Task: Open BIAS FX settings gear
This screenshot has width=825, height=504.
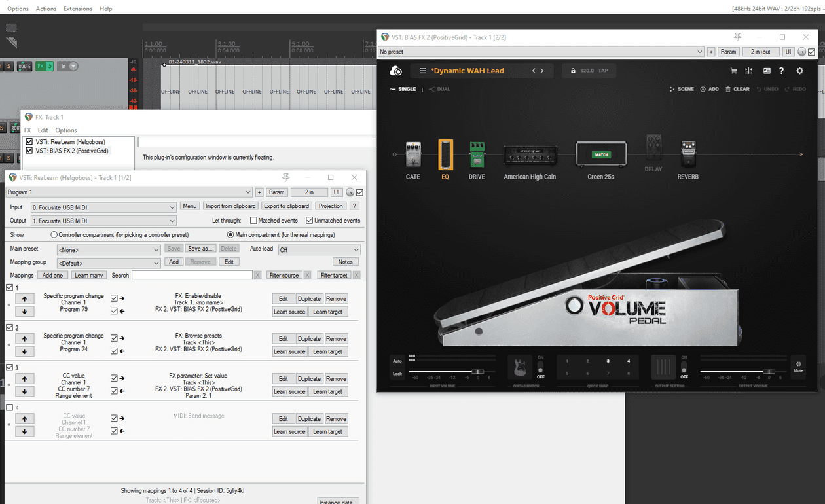Action: pyautogui.click(x=799, y=71)
